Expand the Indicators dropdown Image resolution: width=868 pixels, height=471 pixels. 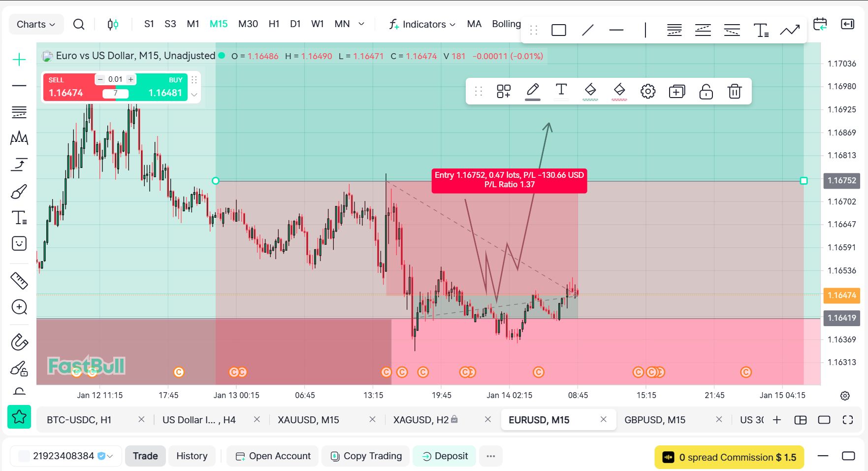(422, 24)
